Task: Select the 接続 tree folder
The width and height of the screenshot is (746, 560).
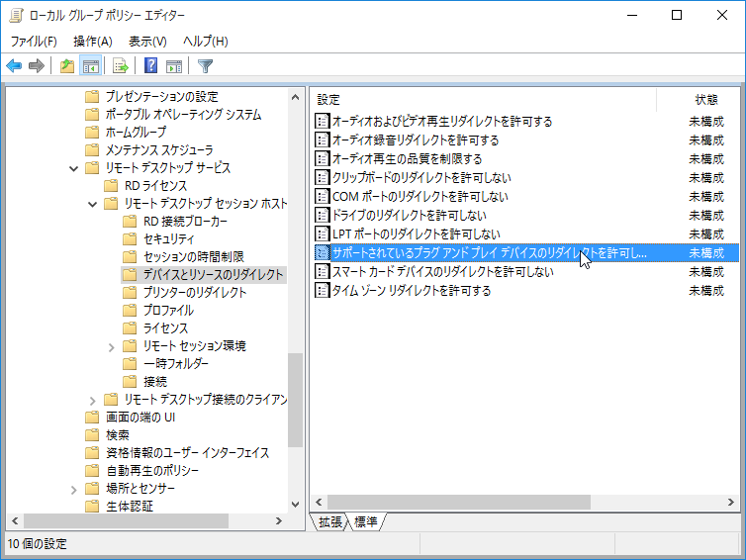Action: pyautogui.click(x=155, y=382)
